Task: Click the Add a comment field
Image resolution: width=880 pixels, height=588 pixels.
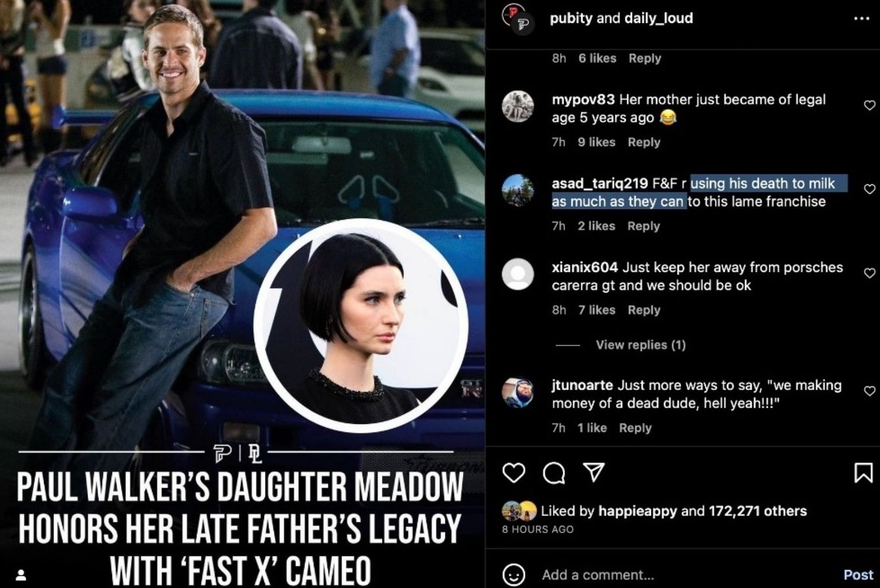Action: (687, 575)
